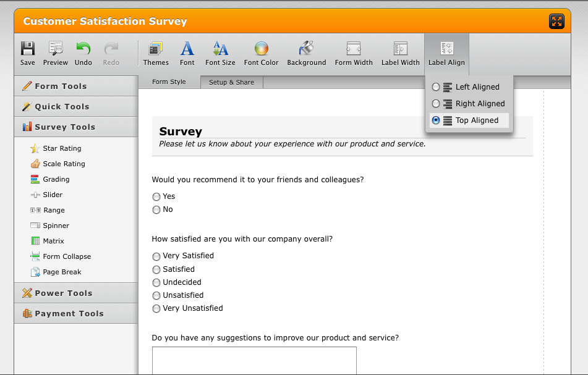The image size is (588, 375).
Task: Toggle fullscreen with the orange corner icon
Action: (x=556, y=22)
